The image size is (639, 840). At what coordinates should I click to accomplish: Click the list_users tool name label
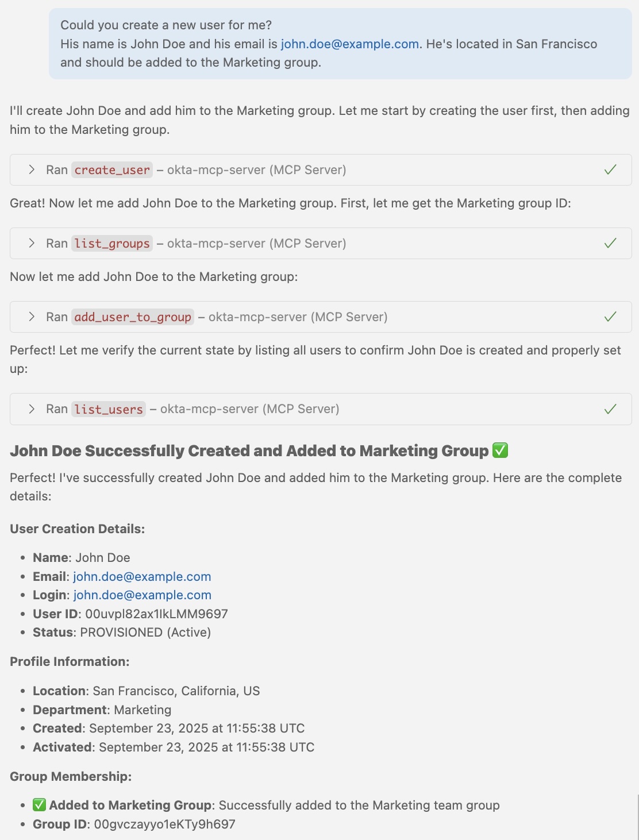pyautogui.click(x=109, y=409)
